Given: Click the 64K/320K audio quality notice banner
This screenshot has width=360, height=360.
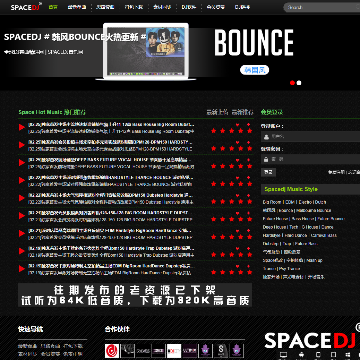Looking at the screenshot, I should 135,295.
